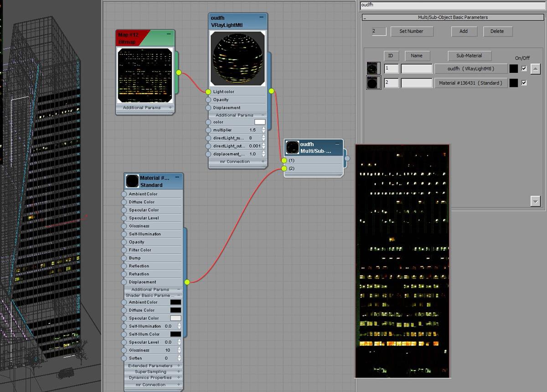Click the Standard node material preview icon

[x=132, y=181]
